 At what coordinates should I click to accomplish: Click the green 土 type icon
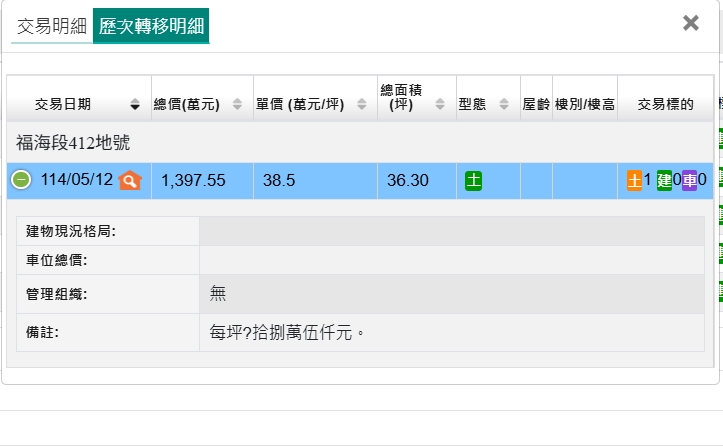pyautogui.click(x=474, y=180)
